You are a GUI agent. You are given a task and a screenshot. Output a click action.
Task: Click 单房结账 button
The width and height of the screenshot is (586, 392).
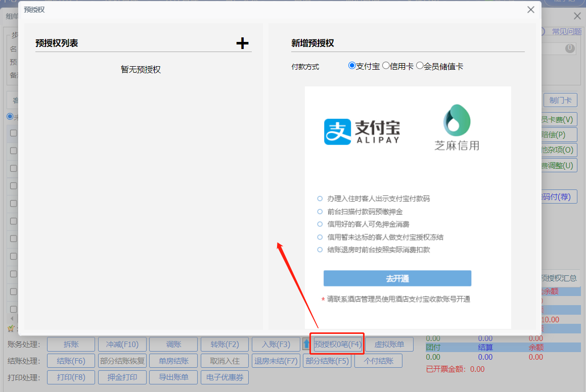(173, 361)
